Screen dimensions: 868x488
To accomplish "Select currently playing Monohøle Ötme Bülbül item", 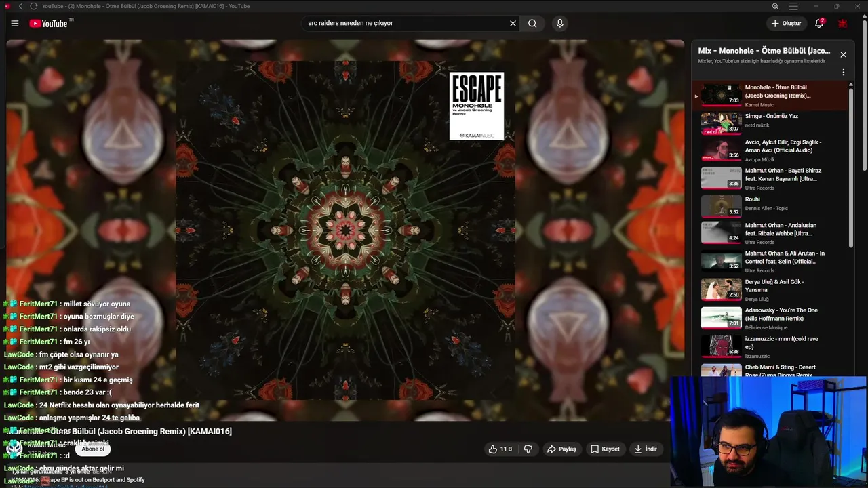I will (770, 96).
